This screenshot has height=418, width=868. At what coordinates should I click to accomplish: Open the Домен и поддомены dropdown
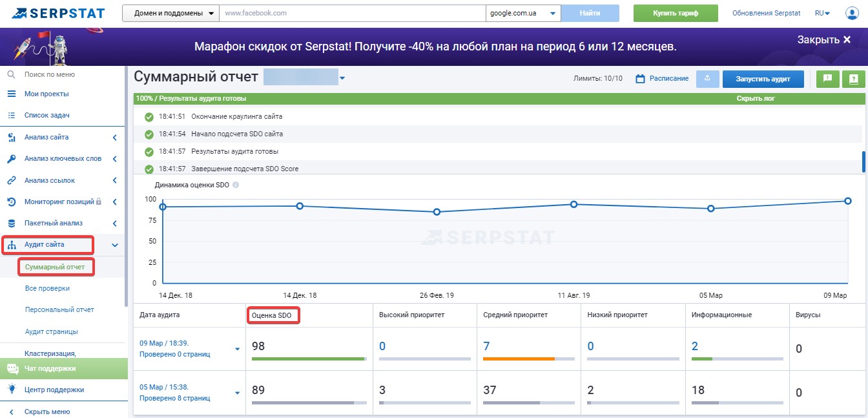[x=170, y=13]
